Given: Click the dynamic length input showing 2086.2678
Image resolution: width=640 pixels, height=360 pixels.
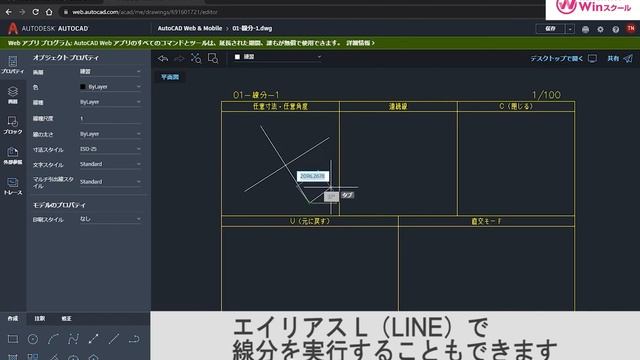Looking at the screenshot, I should pyautogui.click(x=313, y=176).
